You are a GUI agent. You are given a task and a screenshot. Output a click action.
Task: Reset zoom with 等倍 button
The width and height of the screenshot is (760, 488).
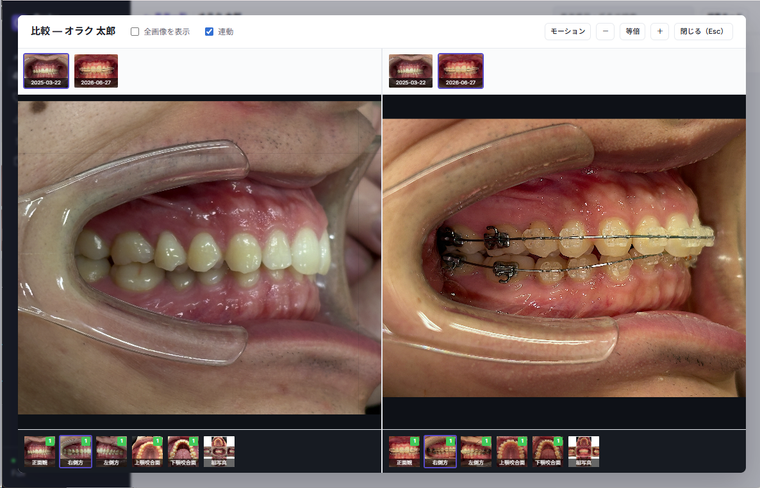pyautogui.click(x=633, y=31)
